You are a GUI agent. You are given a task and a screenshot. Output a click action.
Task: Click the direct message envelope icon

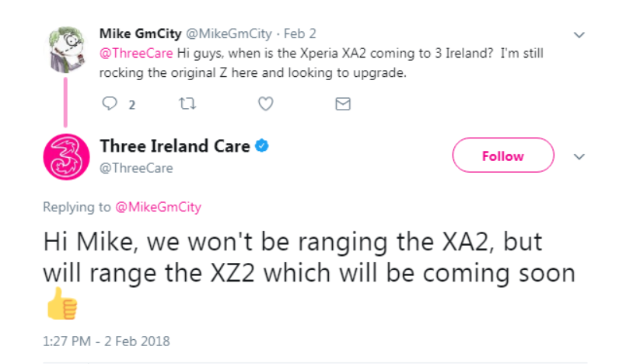pyautogui.click(x=342, y=103)
